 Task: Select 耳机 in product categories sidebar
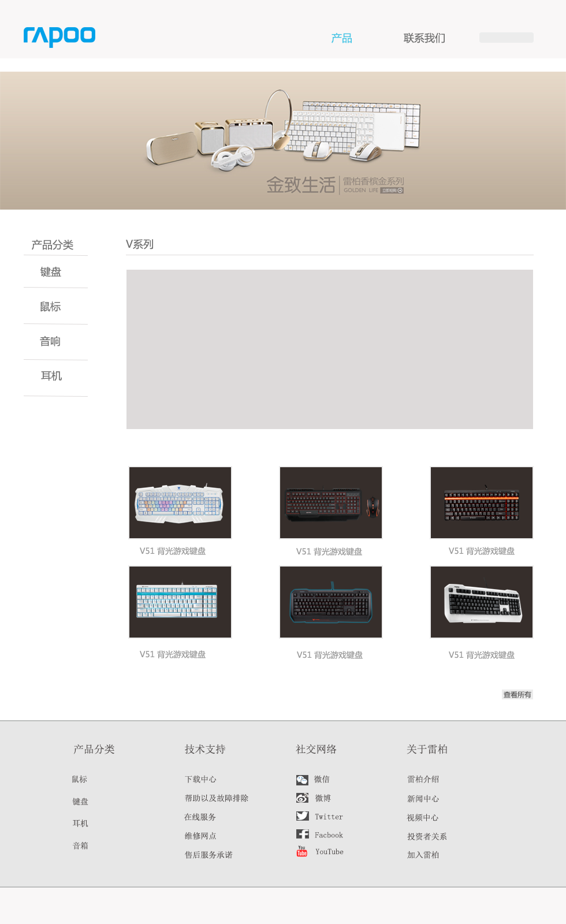click(51, 376)
